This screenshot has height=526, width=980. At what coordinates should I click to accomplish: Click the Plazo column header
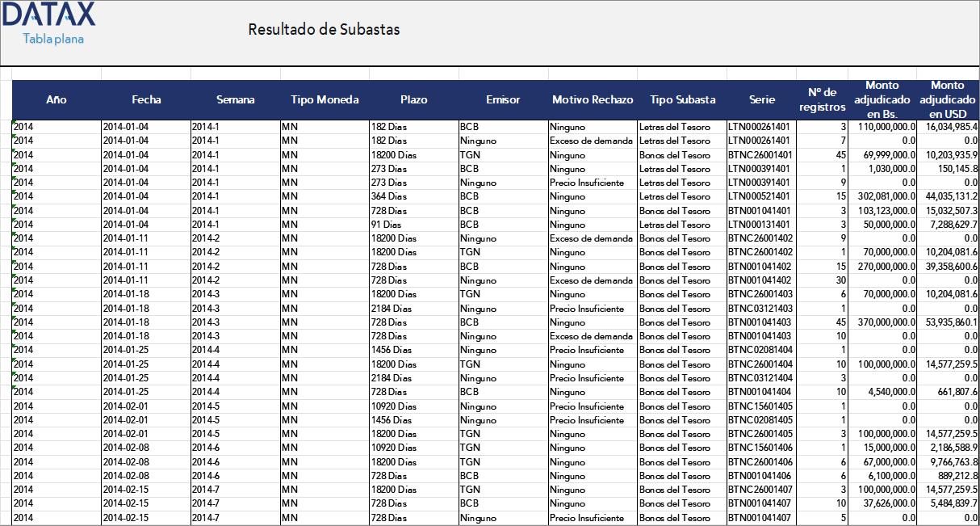(x=412, y=100)
